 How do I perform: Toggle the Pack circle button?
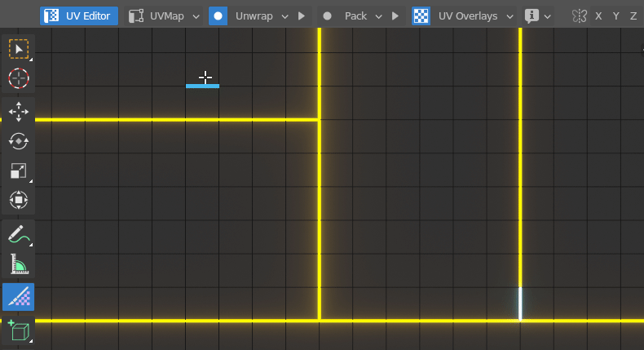click(327, 16)
